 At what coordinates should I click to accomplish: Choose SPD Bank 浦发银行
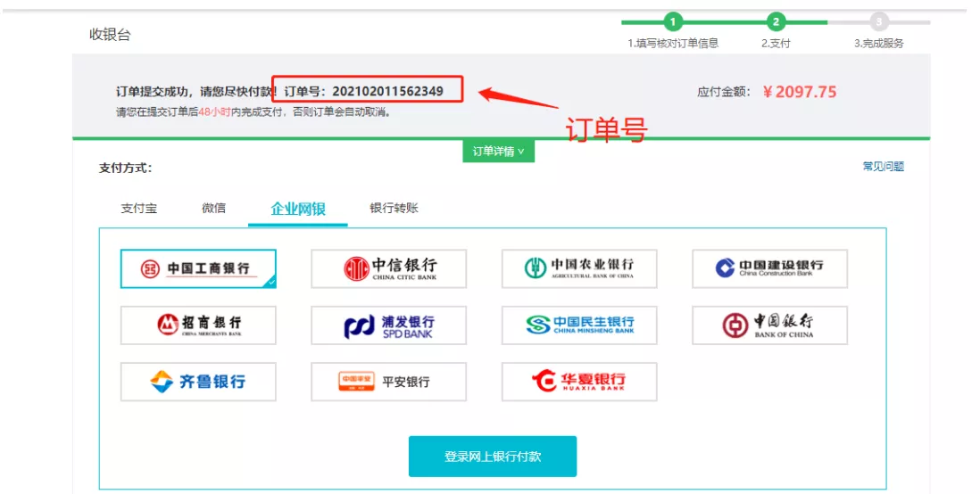(x=388, y=325)
